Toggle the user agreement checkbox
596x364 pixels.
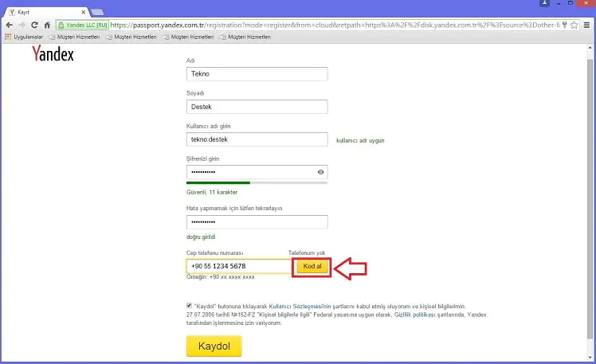pos(189,306)
